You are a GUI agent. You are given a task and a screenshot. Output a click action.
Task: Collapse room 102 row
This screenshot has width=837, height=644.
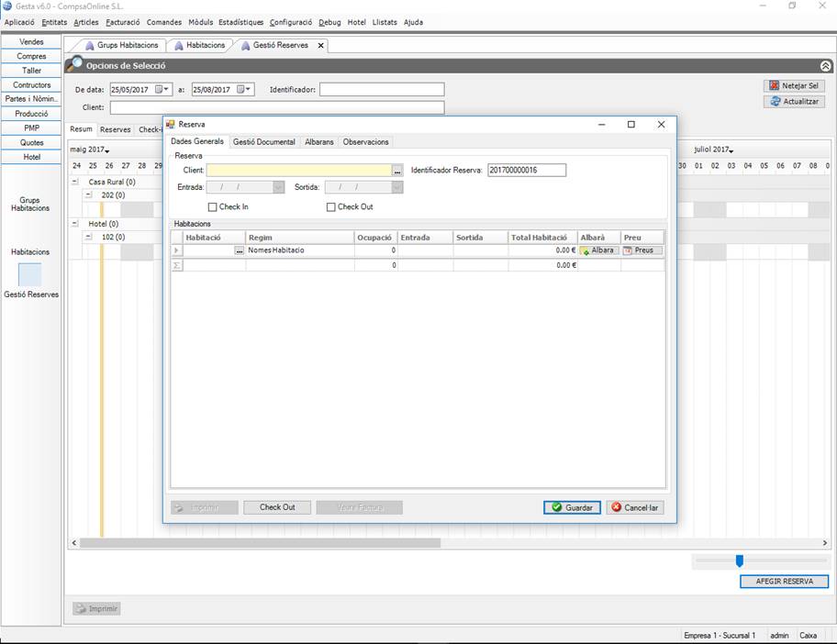click(x=89, y=237)
